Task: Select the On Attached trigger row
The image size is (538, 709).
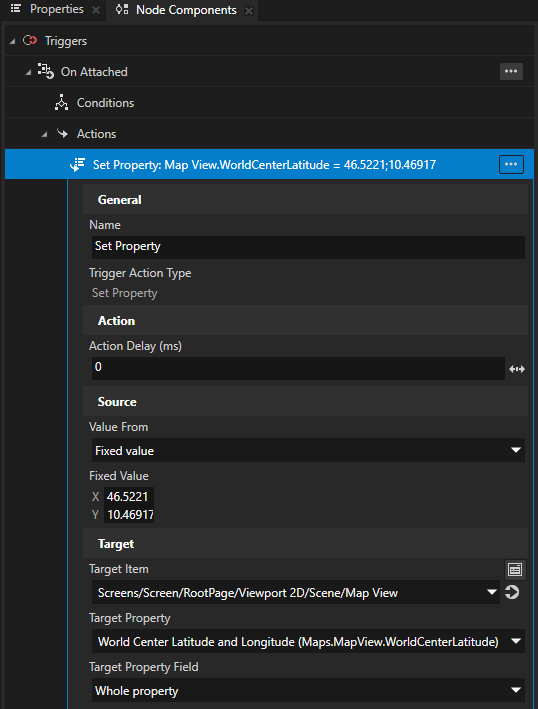Action: click(x=269, y=71)
